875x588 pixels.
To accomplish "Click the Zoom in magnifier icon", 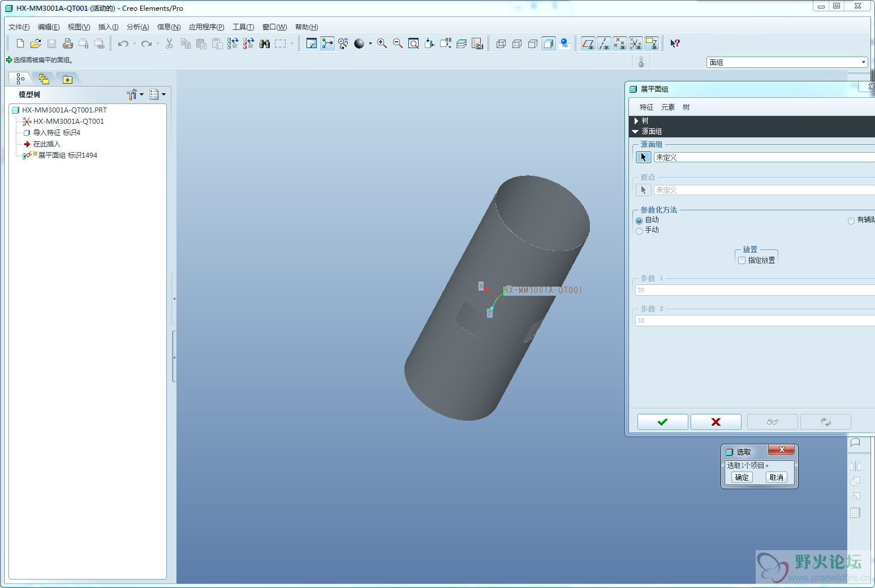I will [382, 44].
